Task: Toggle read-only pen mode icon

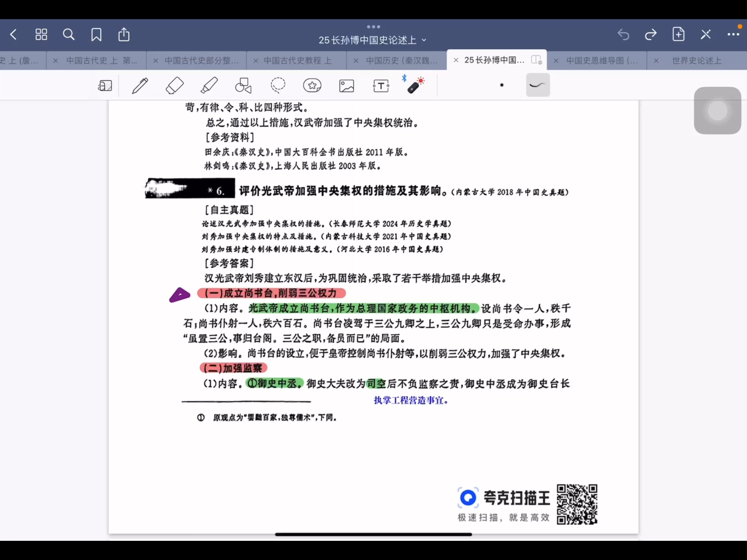Action: click(706, 34)
